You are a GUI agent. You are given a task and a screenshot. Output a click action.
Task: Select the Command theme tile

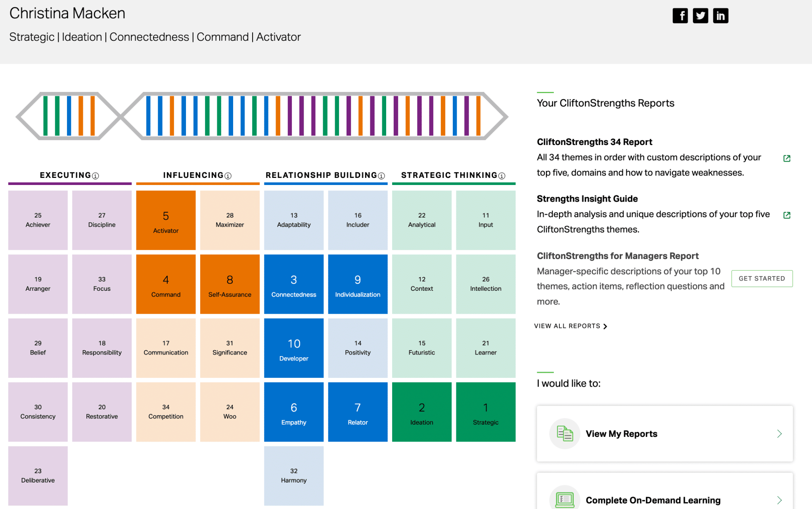tap(166, 284)
